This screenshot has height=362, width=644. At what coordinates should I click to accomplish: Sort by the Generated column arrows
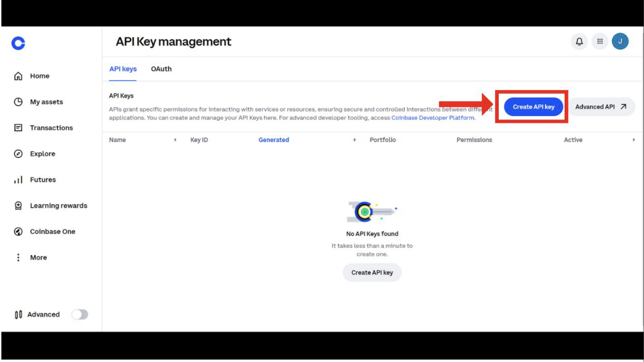(x=354, y=140)
